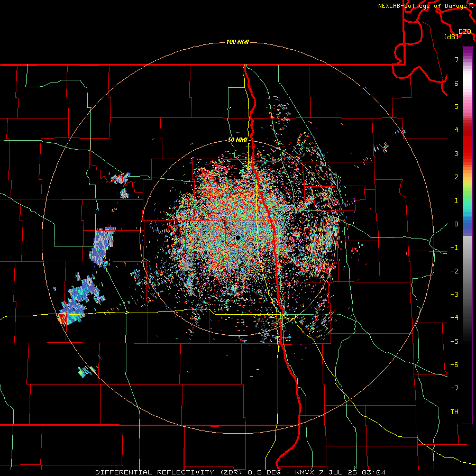Click the '-2' value on the color scale
Screen dimensions: 476x476
pyautogui.click(x=454, y=271)
